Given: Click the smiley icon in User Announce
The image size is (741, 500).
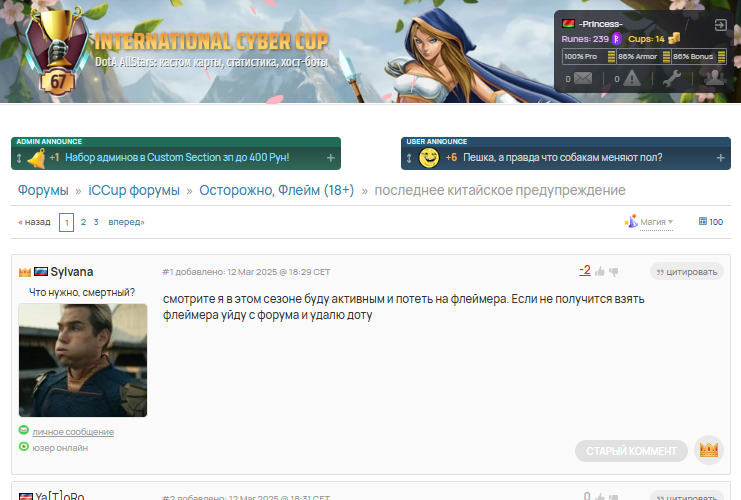Looking at the screenshot, I should tap(429, 158).
